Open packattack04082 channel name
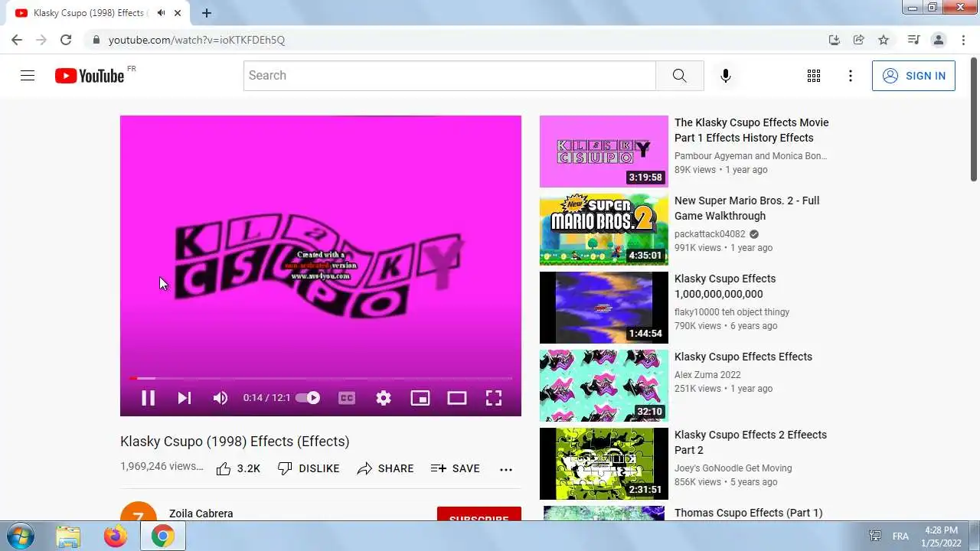The height and width of the screenshot is (551, 980). point(710,234)
